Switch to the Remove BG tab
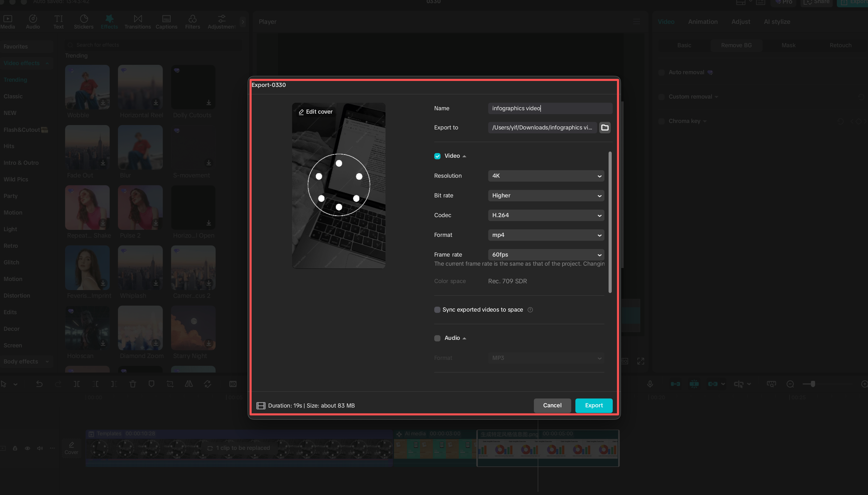The width and height of the screenshot is (868, 495). 736,45
